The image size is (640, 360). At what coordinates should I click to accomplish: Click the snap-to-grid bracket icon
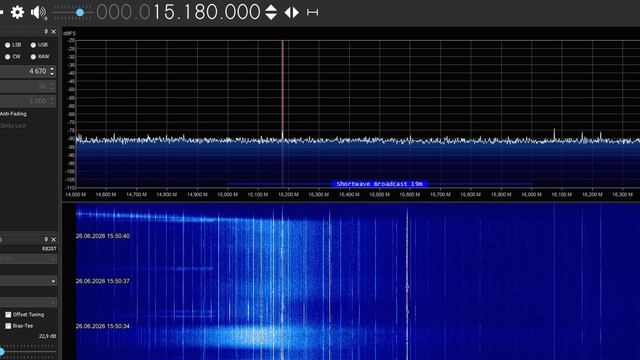[x=312, y=13]
